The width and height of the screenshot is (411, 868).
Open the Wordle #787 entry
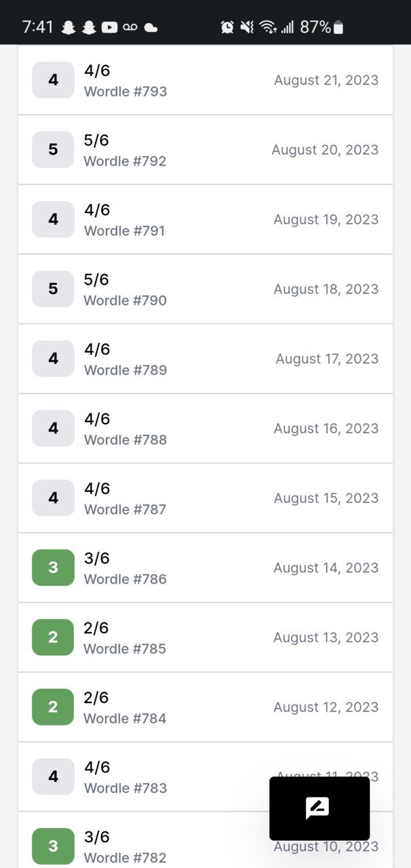coord(206,498)
